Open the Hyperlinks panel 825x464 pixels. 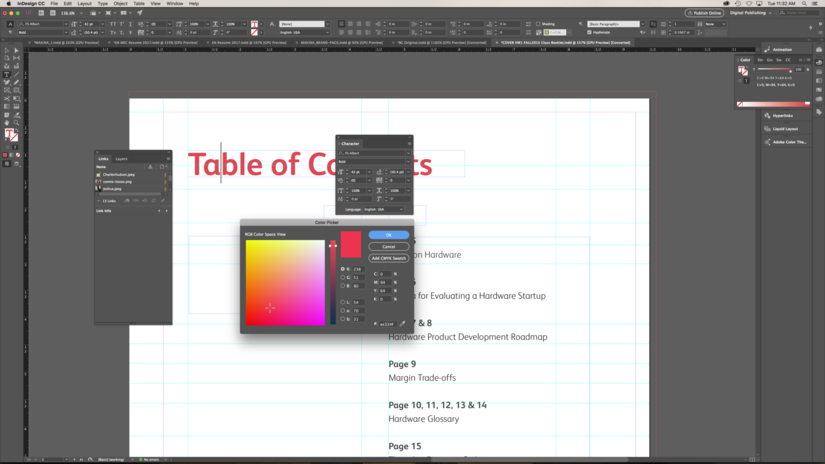(x=782, y=116)
